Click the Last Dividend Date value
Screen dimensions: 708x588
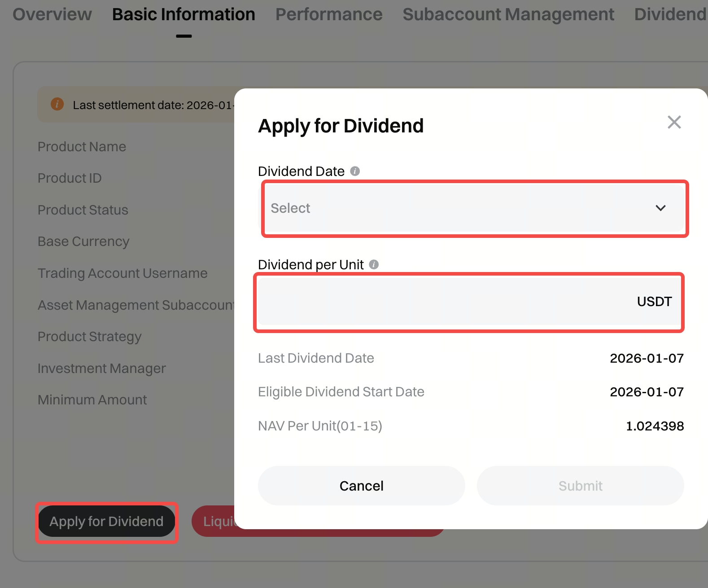647,358
